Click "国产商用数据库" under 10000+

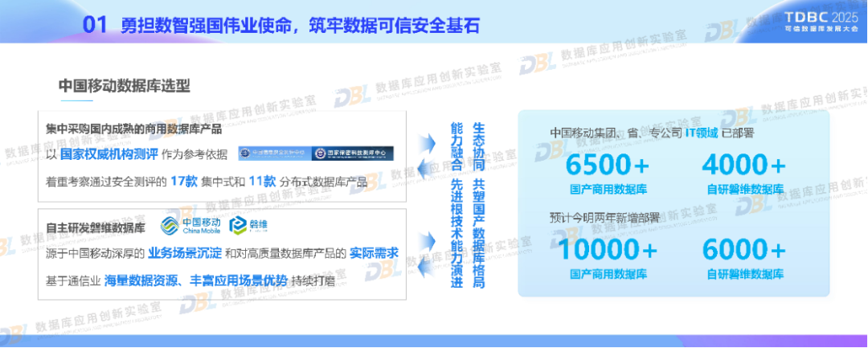(608, 274)
